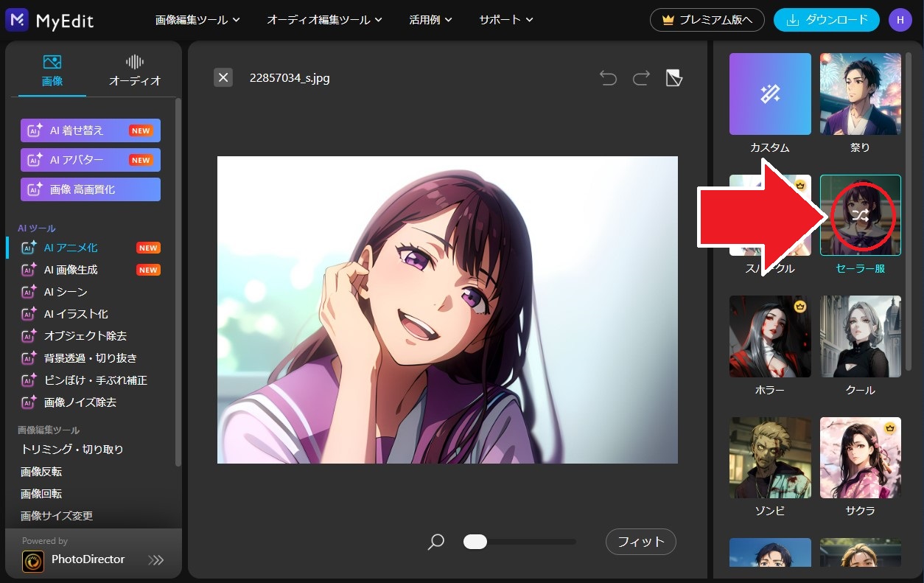Choose the カスタム style with the magic wand icon
Screen dimensions: 924x583
coord(769,94)
